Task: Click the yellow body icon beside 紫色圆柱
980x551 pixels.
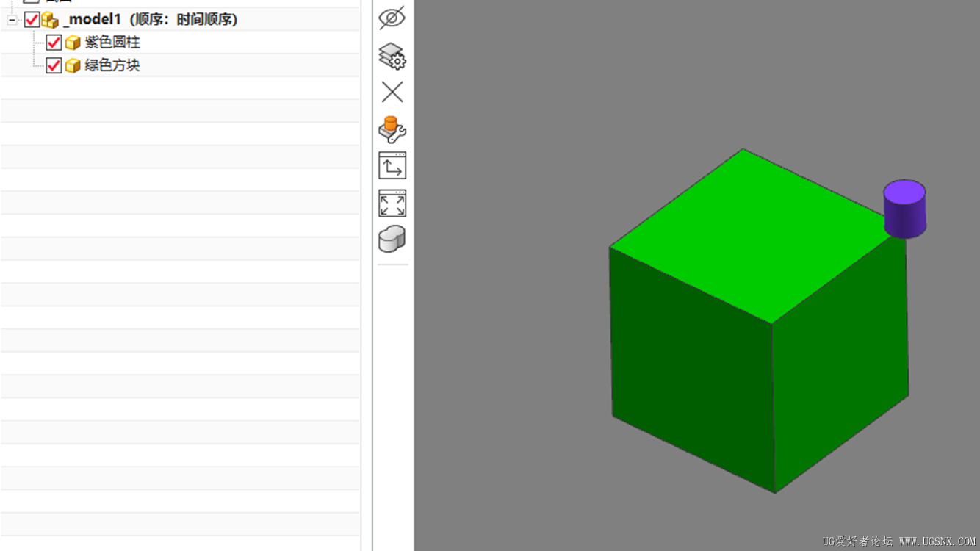Action: pos(73,43)
